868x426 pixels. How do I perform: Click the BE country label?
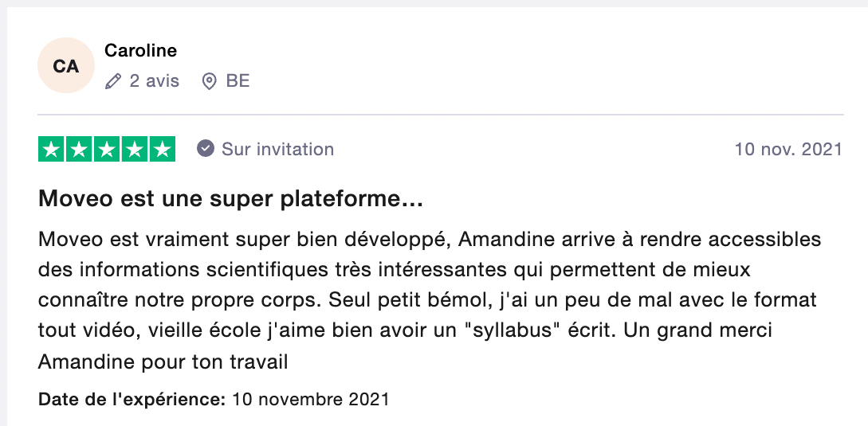click(238, 81)
